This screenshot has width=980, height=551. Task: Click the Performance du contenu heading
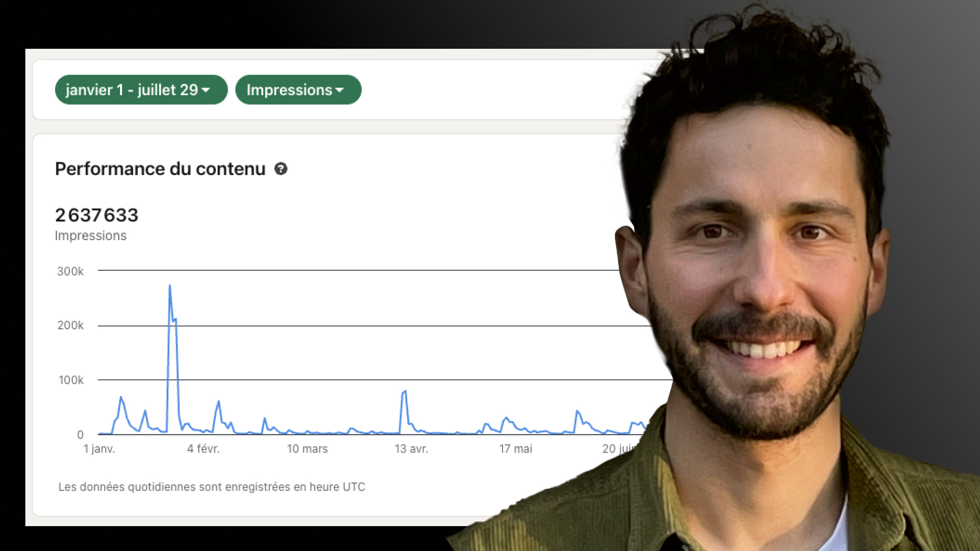click(160, 169)
